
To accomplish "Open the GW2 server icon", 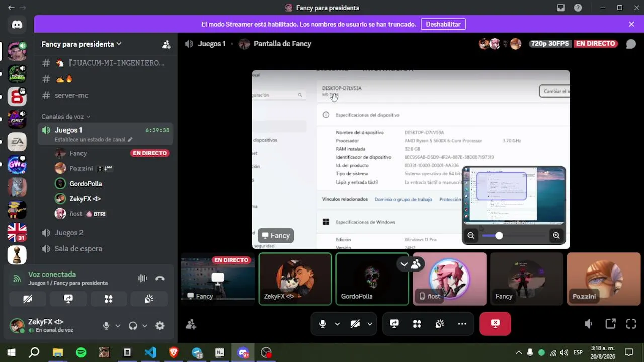I will (17, 164).
